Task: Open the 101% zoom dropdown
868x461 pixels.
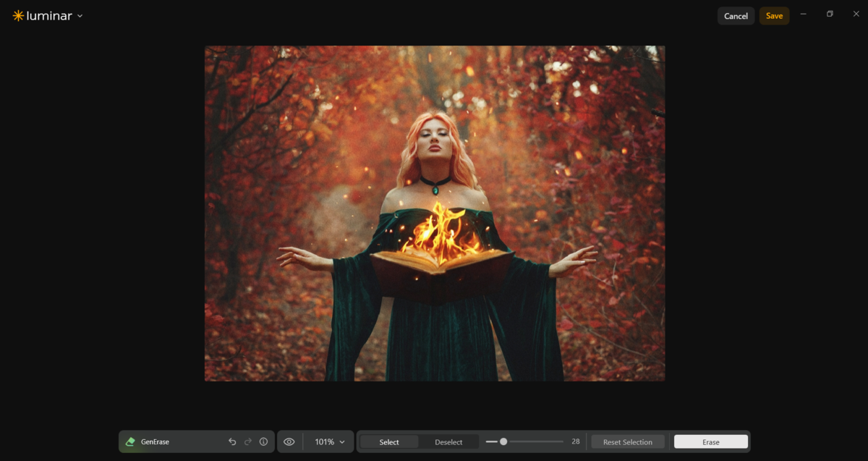Action: click(330, 441)
